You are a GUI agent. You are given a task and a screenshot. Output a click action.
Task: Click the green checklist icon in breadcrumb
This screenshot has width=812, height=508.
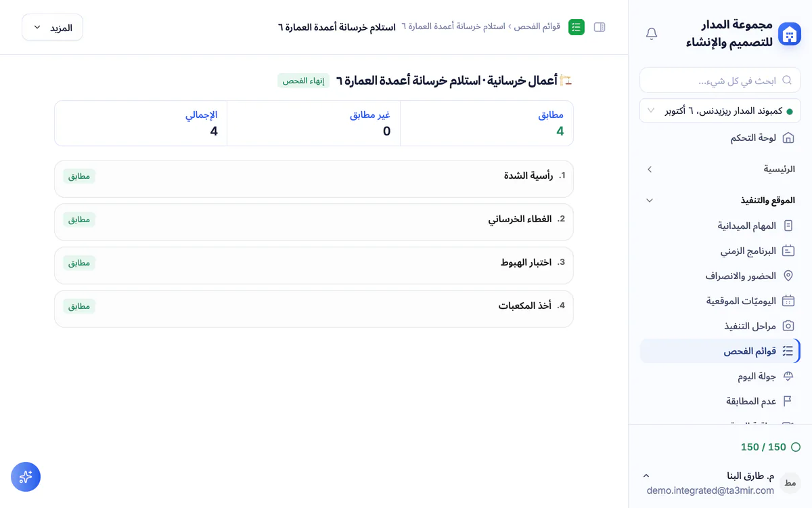pyautogui.click(x=577, y=27)
